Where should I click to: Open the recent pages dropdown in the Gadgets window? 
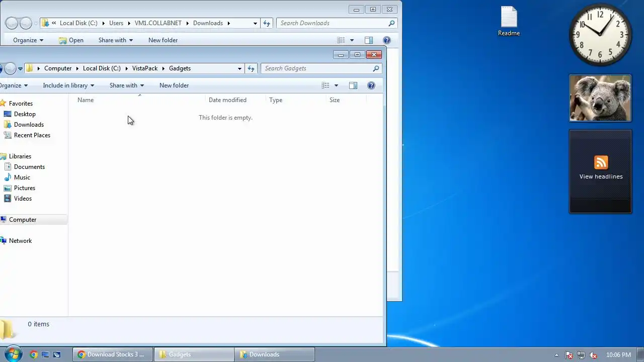point(20,68)
